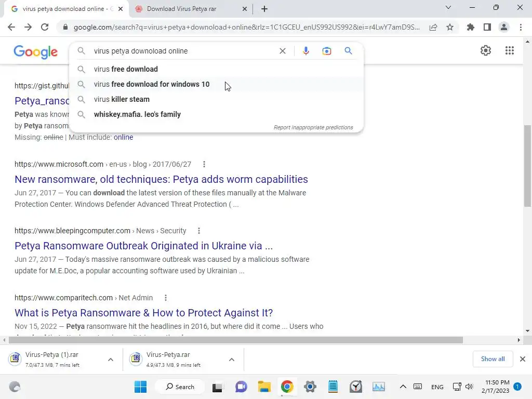The width and height of the screenshot is (532, 399).
Task: Open File Explorer from the taskbar
Action: click(x=264, y=387)
